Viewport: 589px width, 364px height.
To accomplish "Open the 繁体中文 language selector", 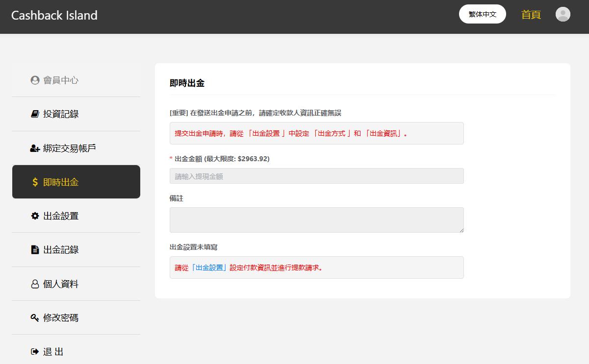I will click(483, 14).
